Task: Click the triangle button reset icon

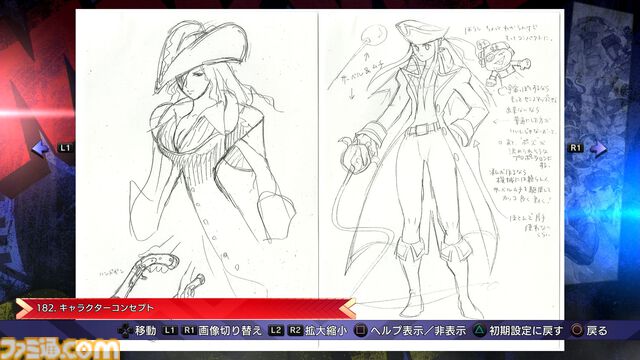Action: [479, 330]
